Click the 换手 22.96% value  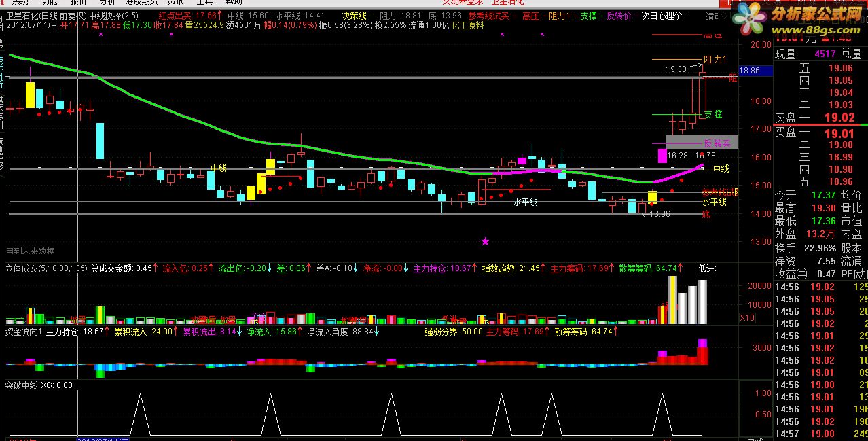point(819,248)
